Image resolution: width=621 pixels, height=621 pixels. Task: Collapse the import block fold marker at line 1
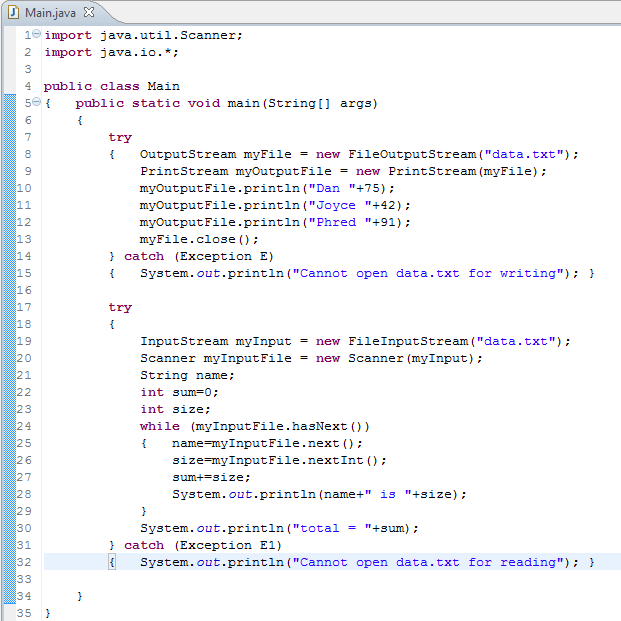point(36,34)
